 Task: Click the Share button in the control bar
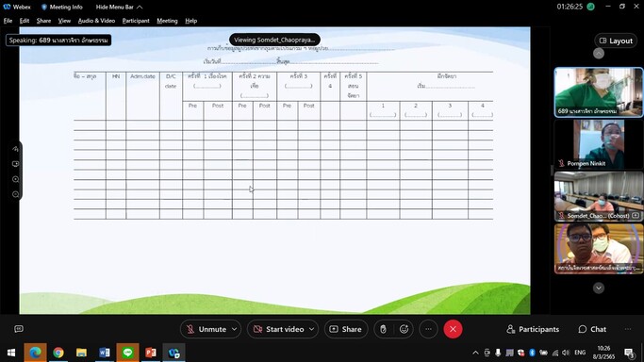346,329
